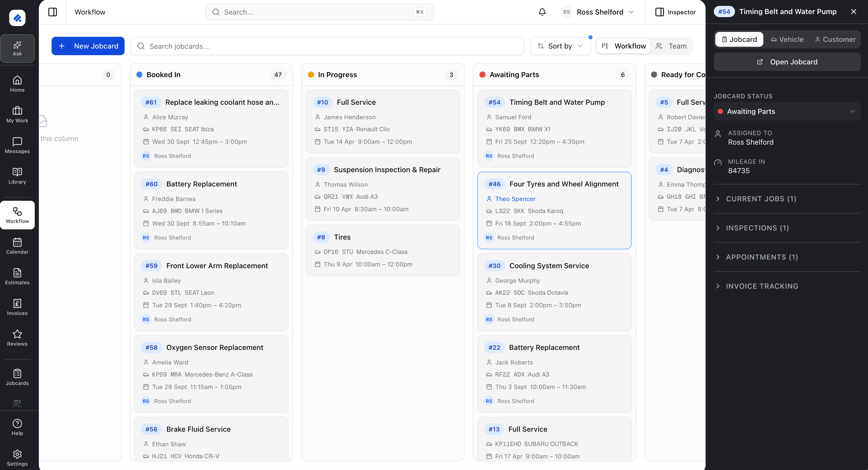Switch to the Customer tab

click(x=835, y=39)
